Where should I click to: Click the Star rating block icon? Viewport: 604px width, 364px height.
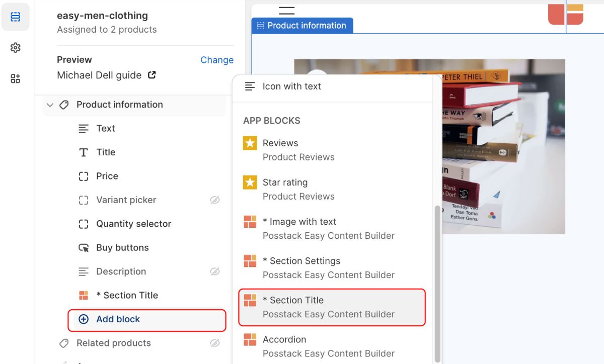[250, 183]
